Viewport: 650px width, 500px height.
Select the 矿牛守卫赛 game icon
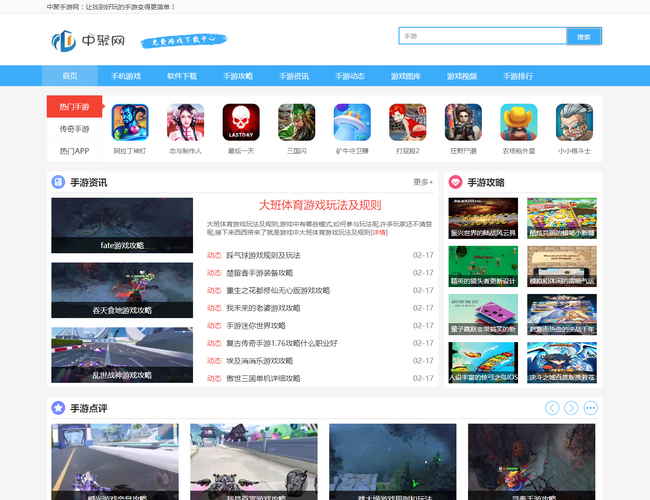352,123
